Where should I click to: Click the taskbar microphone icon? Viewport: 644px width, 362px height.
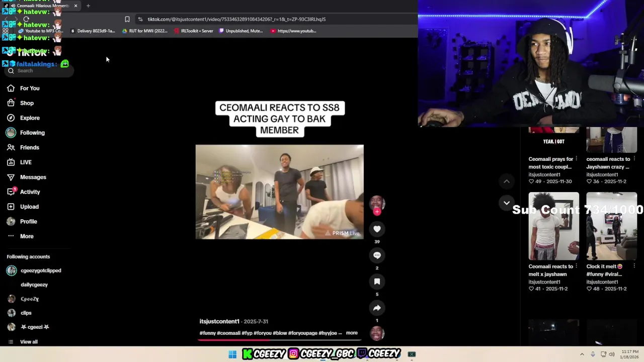coord(593,354)
